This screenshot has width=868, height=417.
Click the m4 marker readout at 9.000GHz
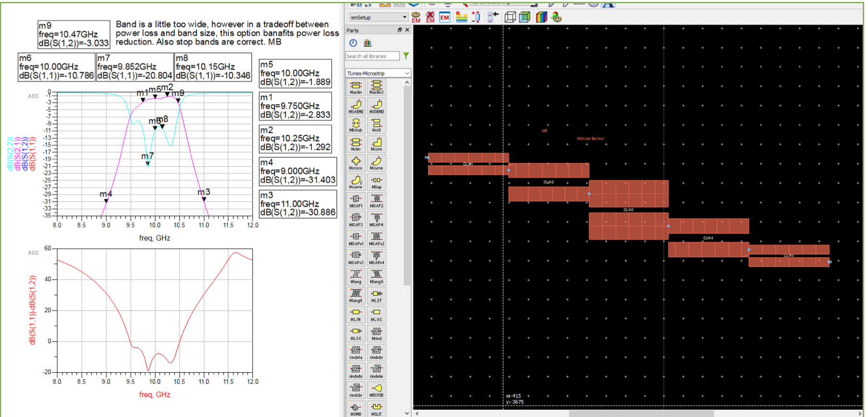298,171
